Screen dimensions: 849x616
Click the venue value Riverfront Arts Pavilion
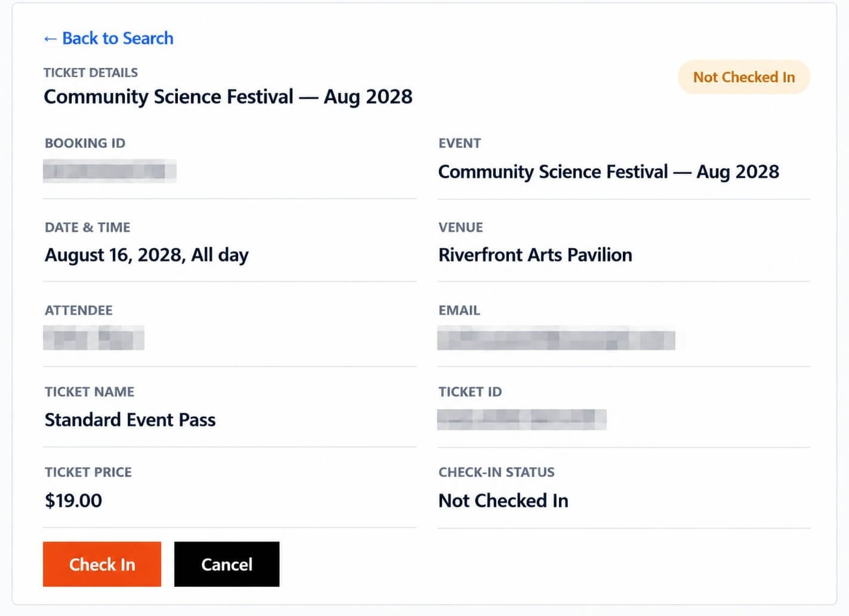(535, 255)
